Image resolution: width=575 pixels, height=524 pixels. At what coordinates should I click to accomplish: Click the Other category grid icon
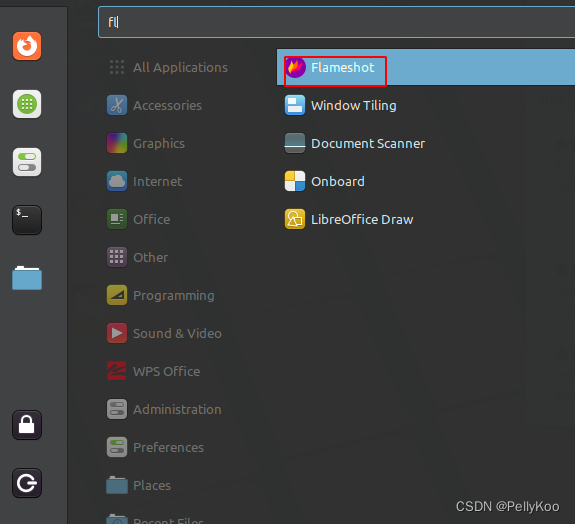pyautogui.click(x=117, y=257)
